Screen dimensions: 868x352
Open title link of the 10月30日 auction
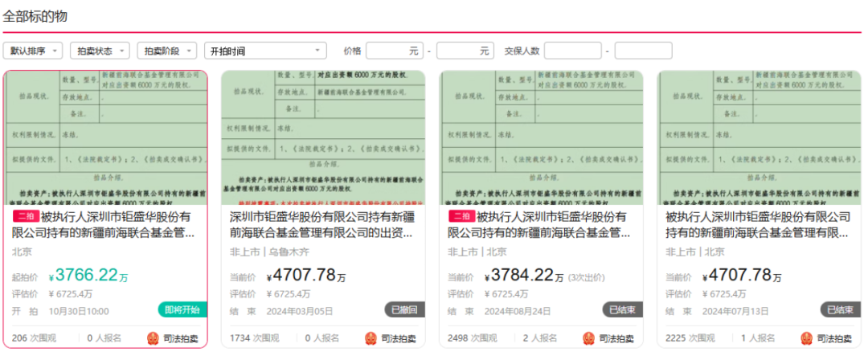[104, 225]
